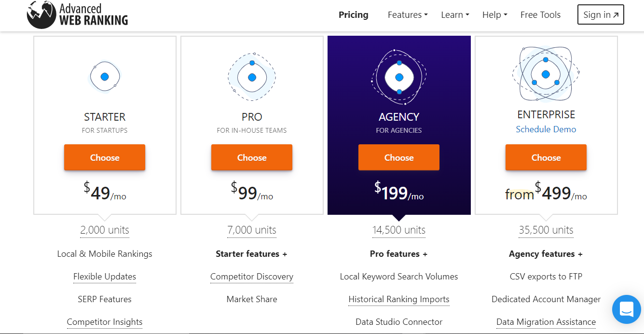Choose the Pro plan
Screen dimensions: 644x334
[252, 157]
